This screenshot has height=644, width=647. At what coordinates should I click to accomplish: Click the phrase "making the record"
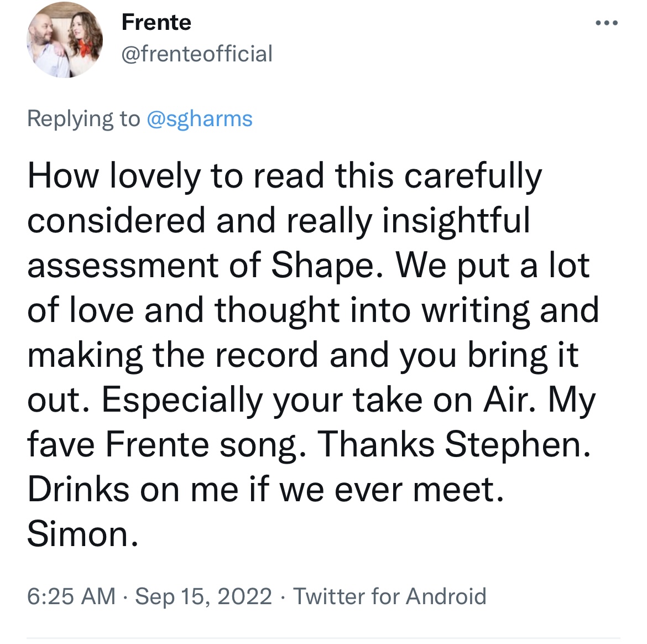click(173, 355)
